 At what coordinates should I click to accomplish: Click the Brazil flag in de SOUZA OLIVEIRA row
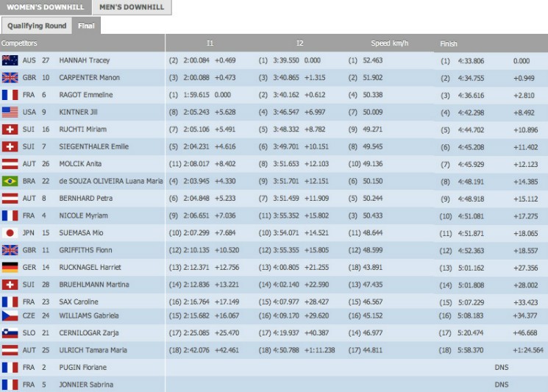coord(10,181)
